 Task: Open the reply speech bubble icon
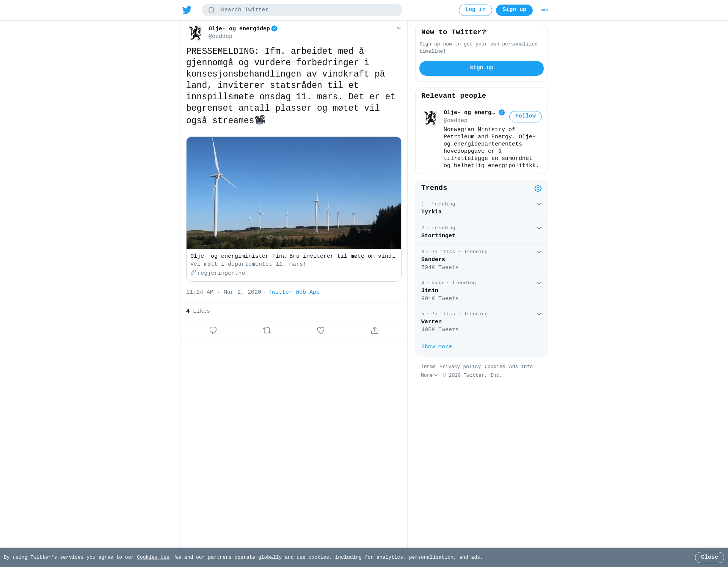pos(213,330)
